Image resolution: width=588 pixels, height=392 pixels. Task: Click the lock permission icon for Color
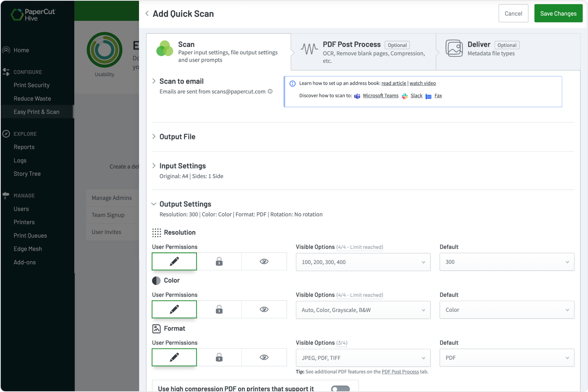[219, 309]
